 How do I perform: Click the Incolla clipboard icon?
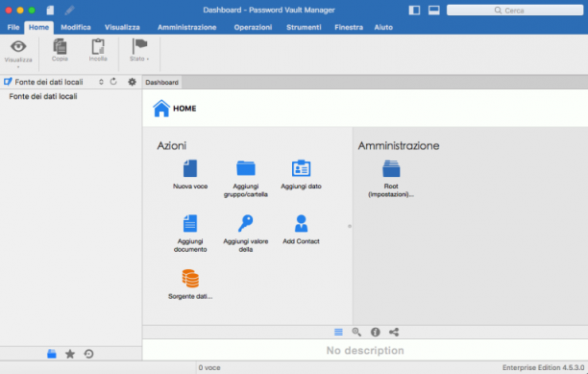click(x=98, y=47)
